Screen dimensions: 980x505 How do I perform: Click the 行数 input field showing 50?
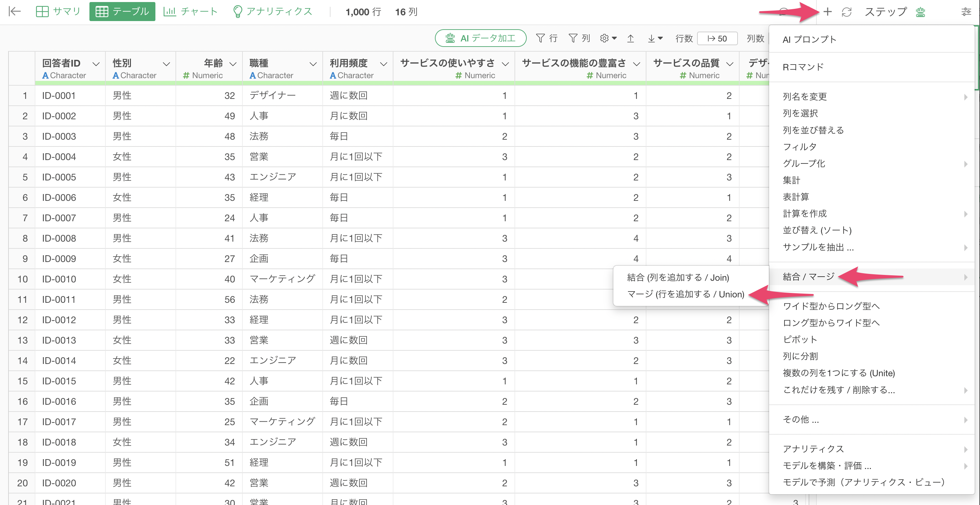pyautogui.click(x=717, y=38)
